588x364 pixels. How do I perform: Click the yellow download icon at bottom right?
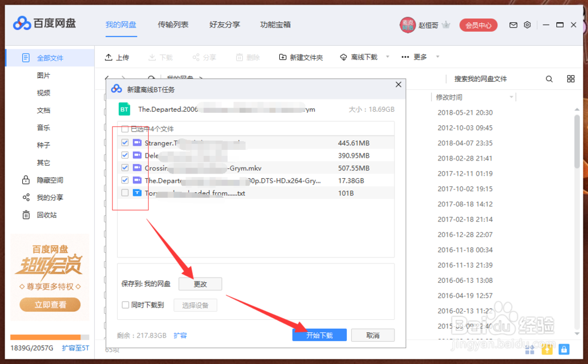click(547, 349)
